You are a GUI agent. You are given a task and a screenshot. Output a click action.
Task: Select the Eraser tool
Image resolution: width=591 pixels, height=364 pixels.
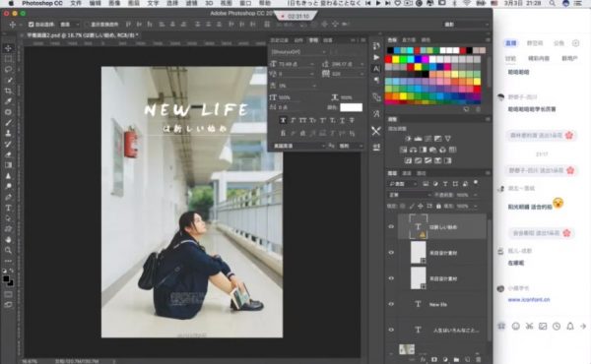[8, 154]
